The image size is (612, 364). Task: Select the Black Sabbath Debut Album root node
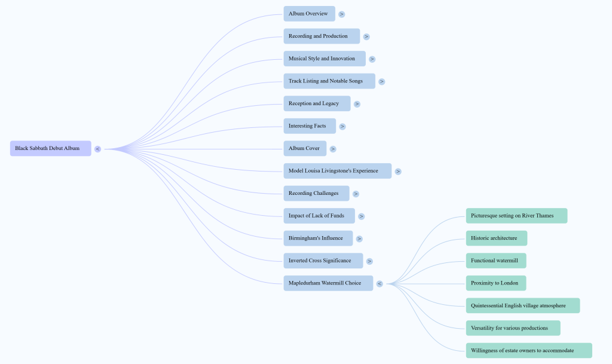tap(51, 149)
